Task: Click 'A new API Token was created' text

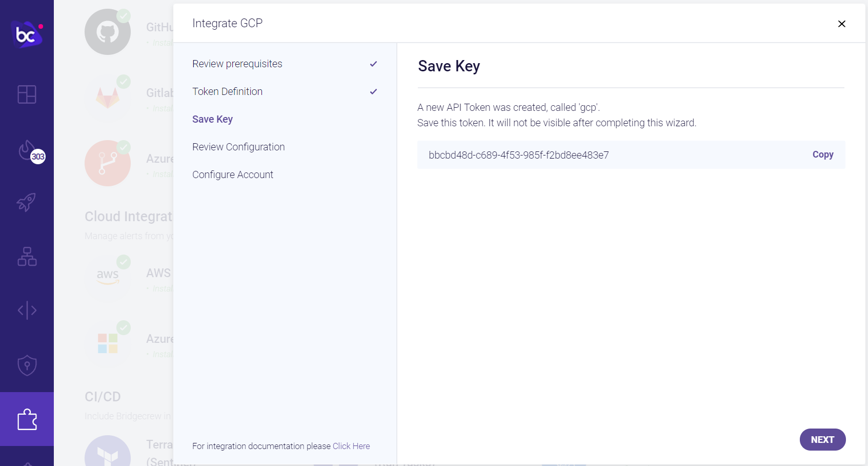Action: pos(508,107)
